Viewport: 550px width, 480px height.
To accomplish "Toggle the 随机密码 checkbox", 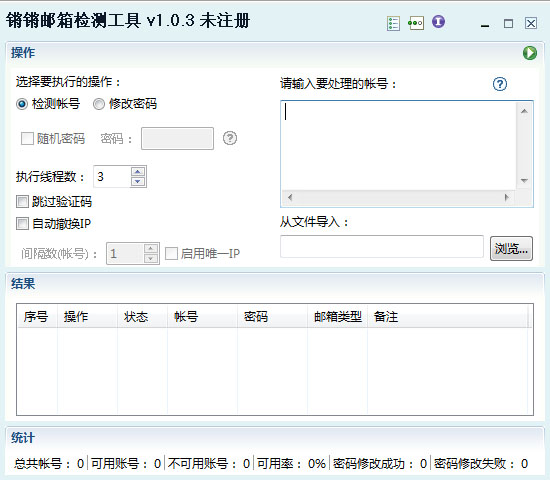I will tap(53, 139).
